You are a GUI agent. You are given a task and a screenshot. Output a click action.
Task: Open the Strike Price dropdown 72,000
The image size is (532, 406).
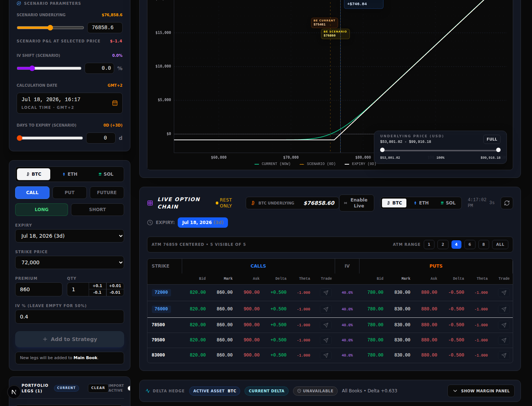click(x=69, y=262)
